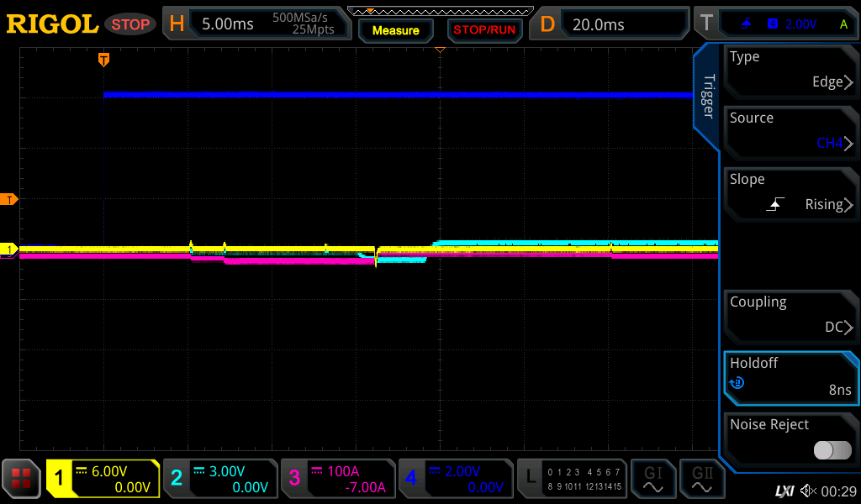Click the muted speaker sound icon
Screen dimensions: 861x504
pos(808,490)
